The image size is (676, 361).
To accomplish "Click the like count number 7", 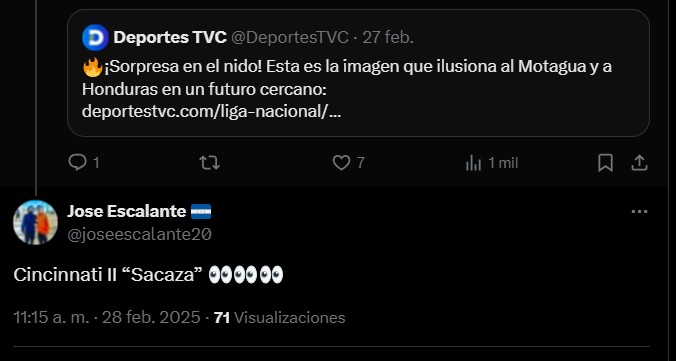I will [x=360, y=163].
